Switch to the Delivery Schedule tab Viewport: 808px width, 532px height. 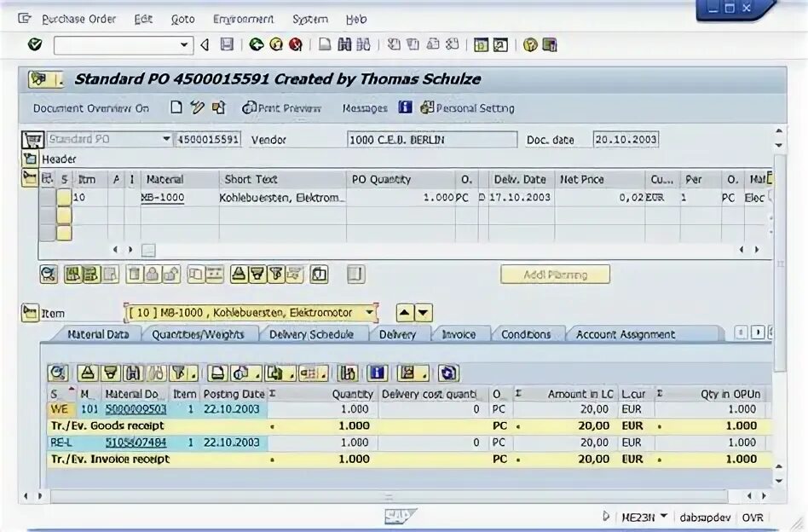(311, 334)
